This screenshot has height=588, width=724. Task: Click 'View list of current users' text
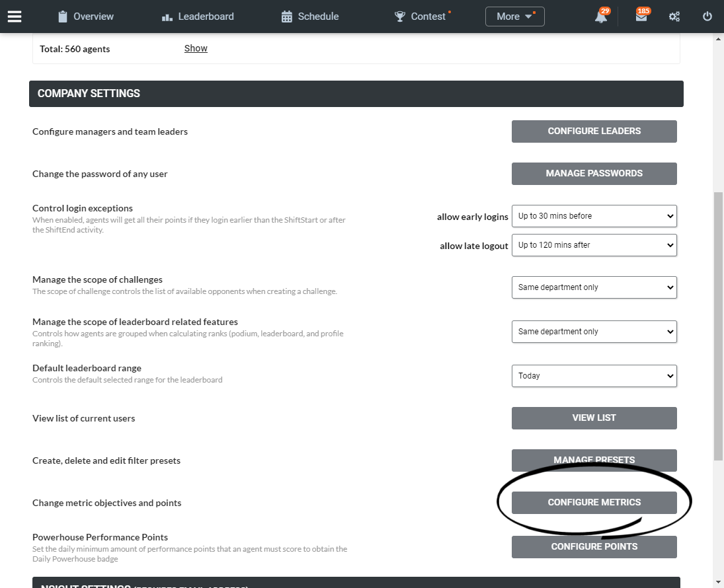[x=83, y=419]
